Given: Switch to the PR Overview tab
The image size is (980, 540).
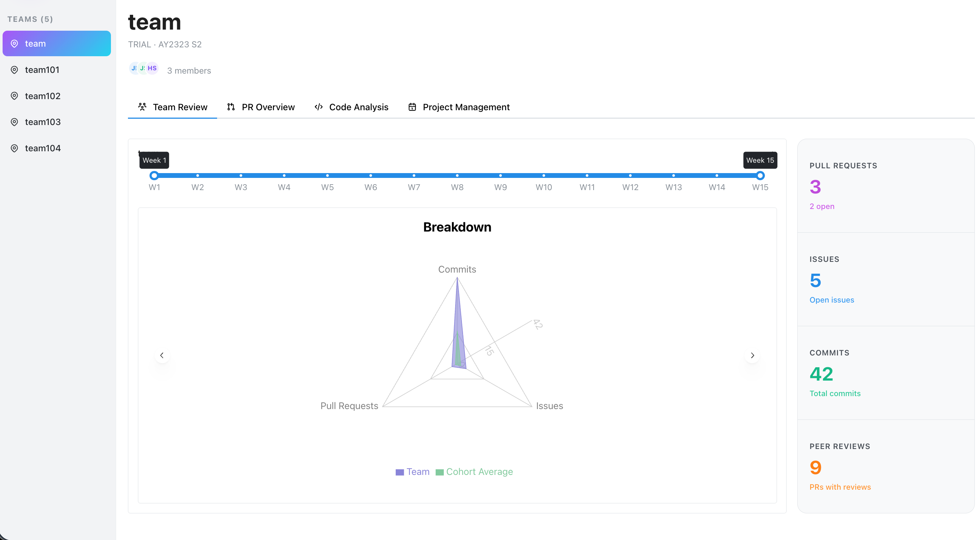Looking at the screenshot, I should click(261, 107).
